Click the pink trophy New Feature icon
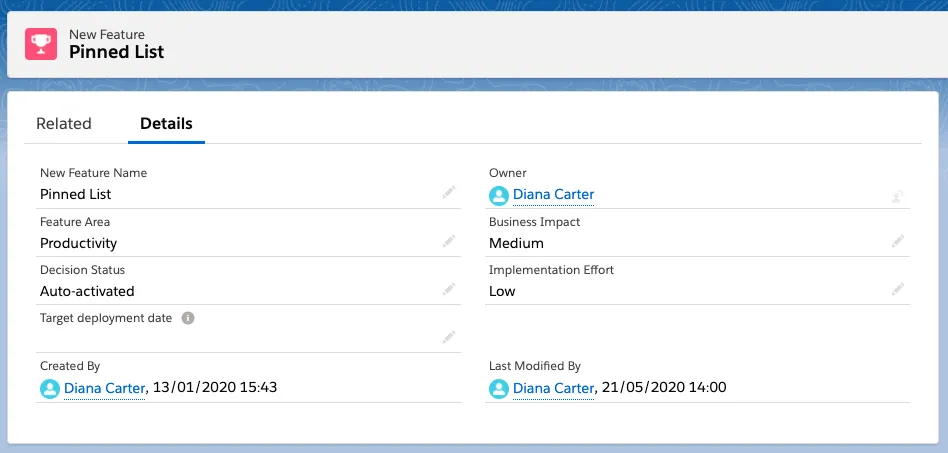Image resolution: width=948 pixels, height=453 pixels. tap(41, 44)
